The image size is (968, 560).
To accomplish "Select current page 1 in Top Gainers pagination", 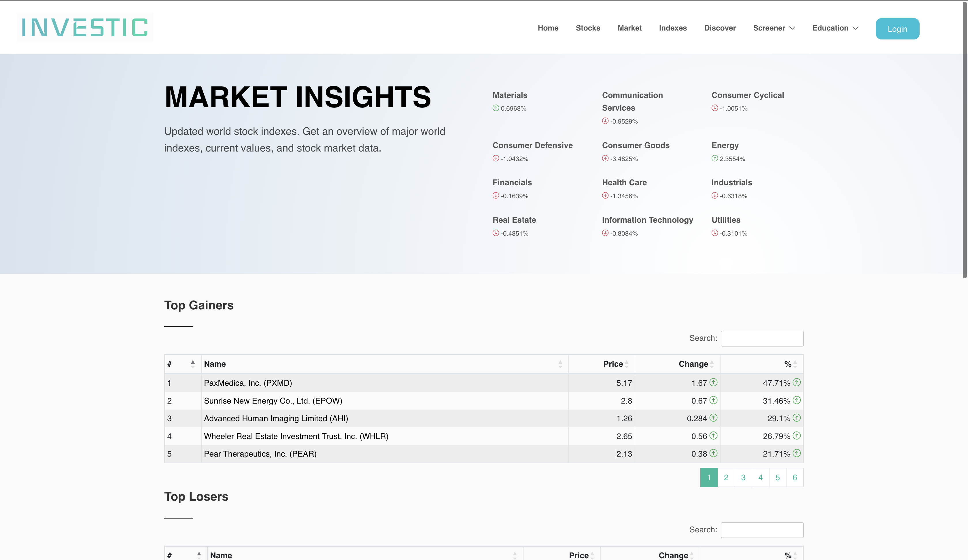I will (709, 477).
